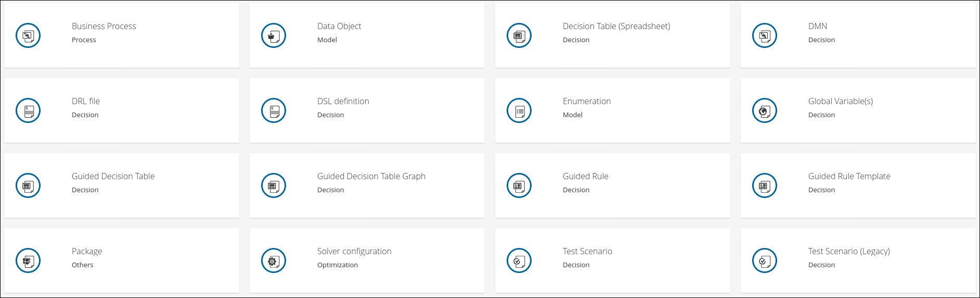Click the Test Scenario checkmark icon

click(x=519, y=260)
